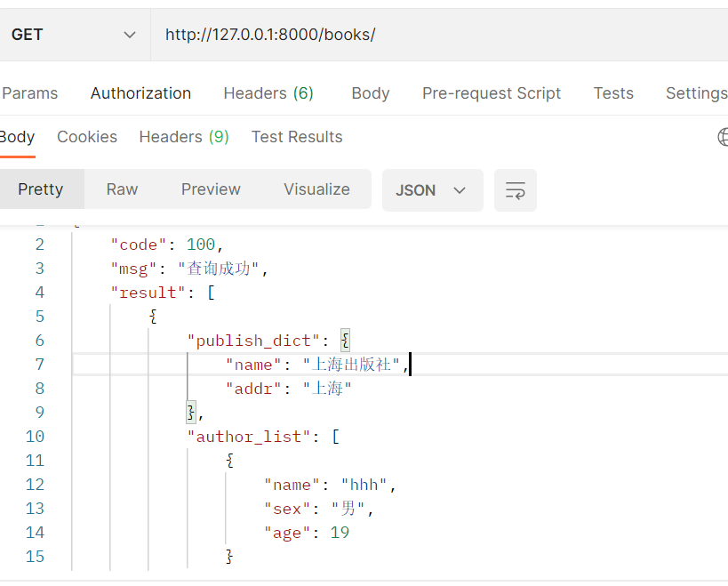Open the GET method dropdown
728x586 pixels.
[x=74, y=35]
